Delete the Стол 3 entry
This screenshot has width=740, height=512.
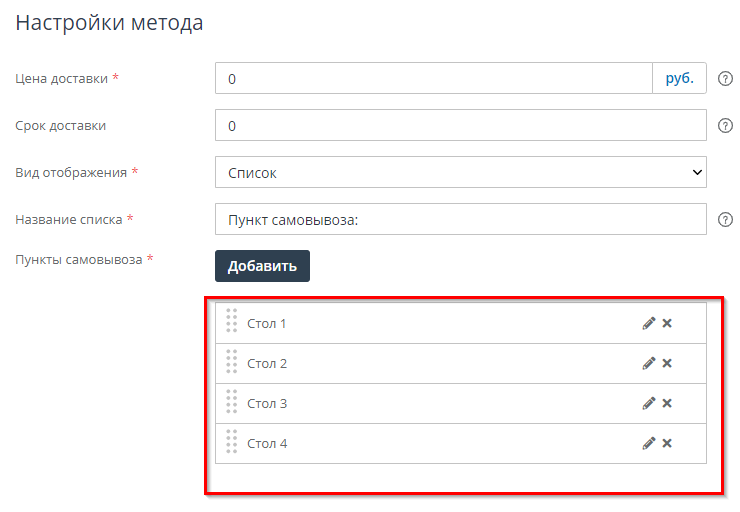pyautogui.click(x=667, y=403)
